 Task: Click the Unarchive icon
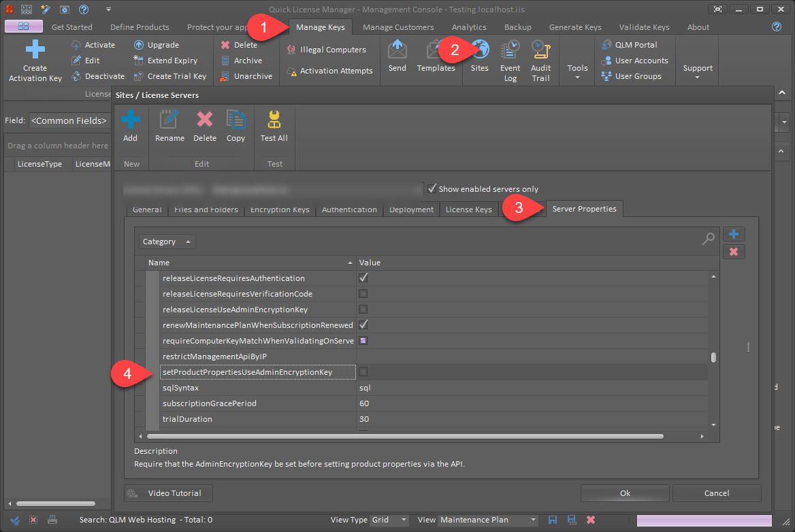(225, 76)
